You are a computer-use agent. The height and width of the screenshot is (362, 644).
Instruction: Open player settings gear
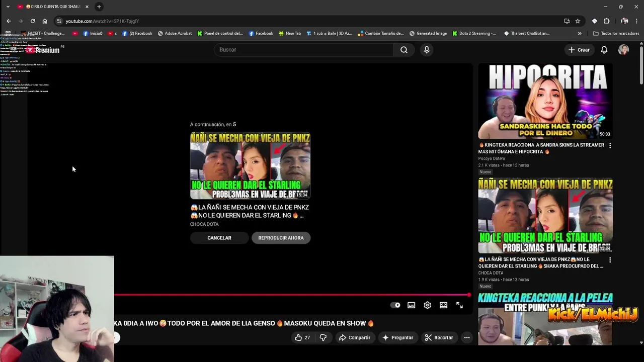427,305
